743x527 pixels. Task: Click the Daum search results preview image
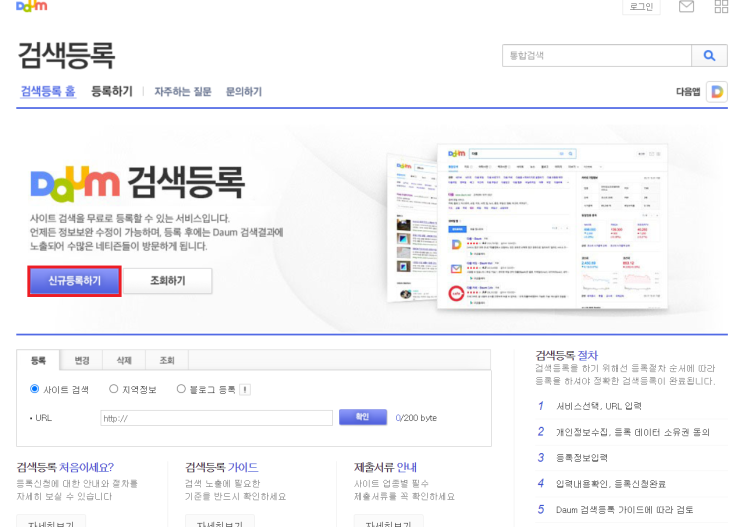(527, 227)
